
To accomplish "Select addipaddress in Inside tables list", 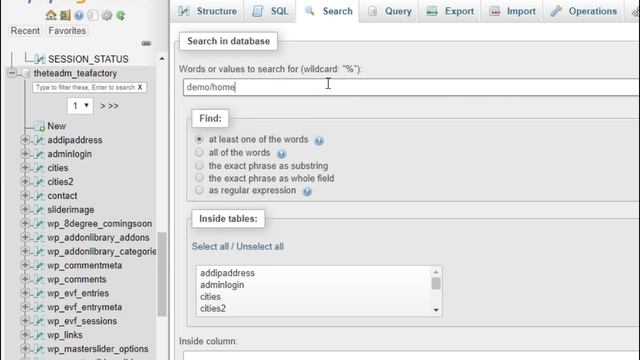I will [227, 273].
